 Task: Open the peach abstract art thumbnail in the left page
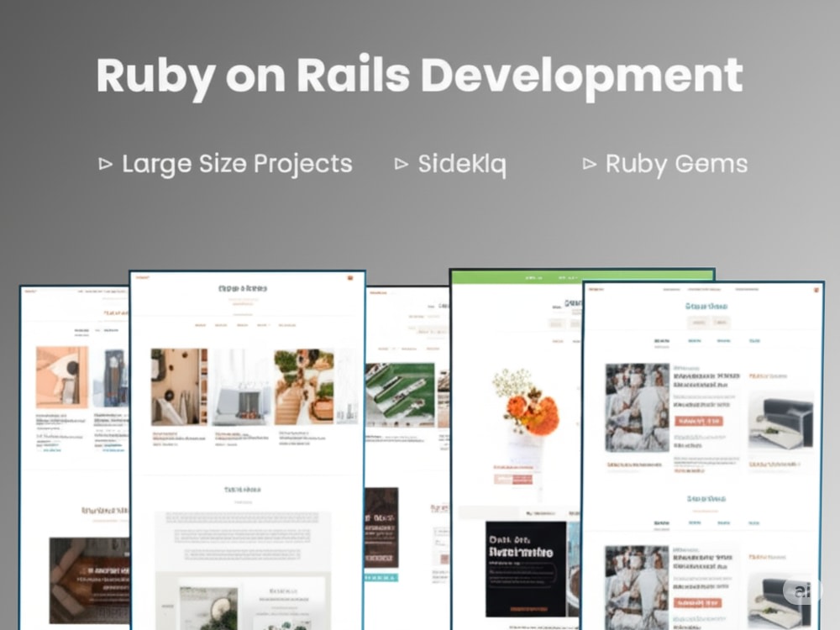click(x=61, y=377)
